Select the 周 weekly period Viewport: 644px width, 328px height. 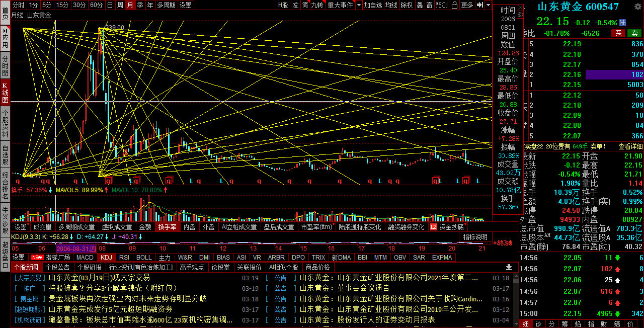[120, 5]
